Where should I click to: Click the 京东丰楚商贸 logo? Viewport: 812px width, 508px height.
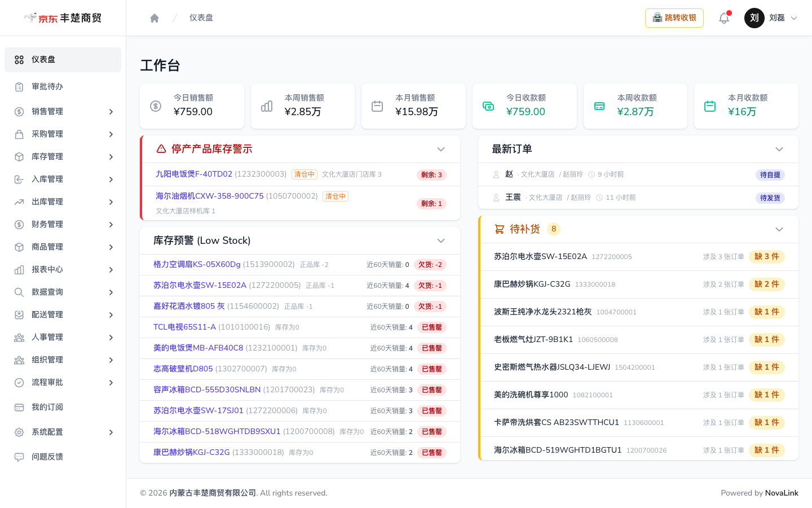pyautogui.click(x=63, y=18)
